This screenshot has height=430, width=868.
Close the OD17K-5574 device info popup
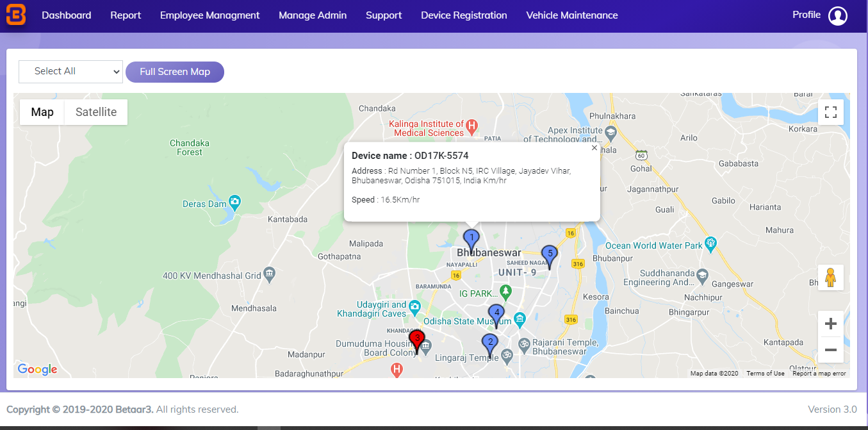click(x=594, y=148)
